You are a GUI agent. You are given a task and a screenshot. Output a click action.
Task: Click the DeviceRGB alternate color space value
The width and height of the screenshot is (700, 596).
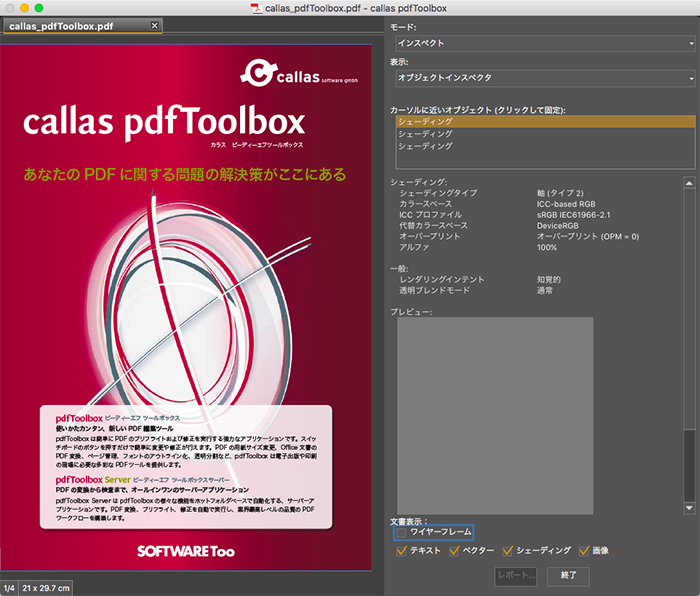tap(558, 226)
